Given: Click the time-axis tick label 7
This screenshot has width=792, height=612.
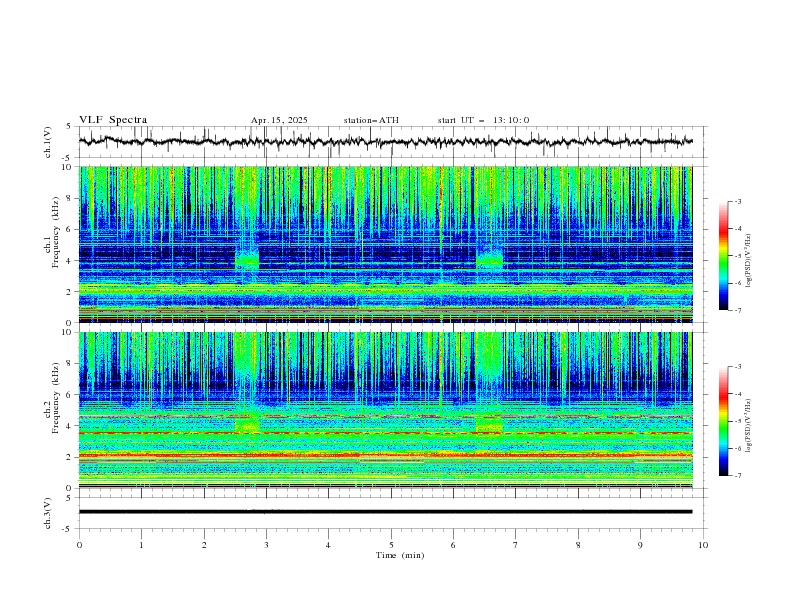Looking at the screenshot, I should (x=516, y=545).
